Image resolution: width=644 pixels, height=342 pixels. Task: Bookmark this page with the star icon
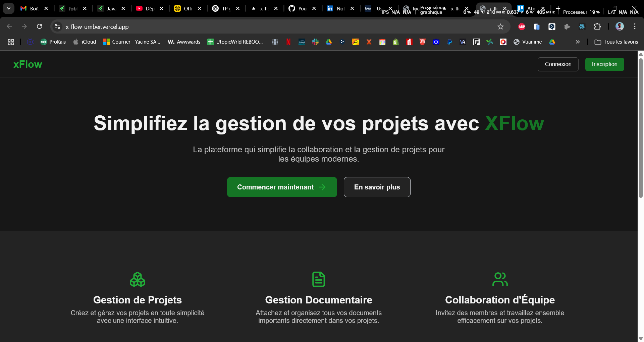(x=500, y=26)
